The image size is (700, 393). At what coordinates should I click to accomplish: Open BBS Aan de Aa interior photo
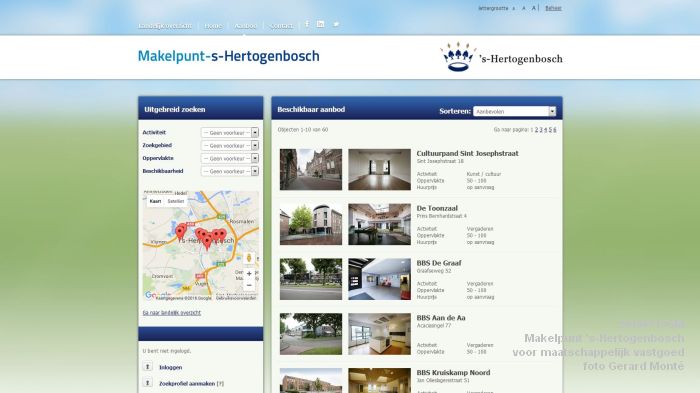point(379,334)
